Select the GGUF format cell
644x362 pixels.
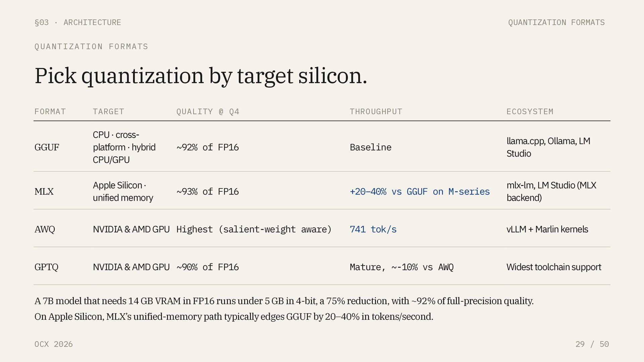[x=47, y=147]
